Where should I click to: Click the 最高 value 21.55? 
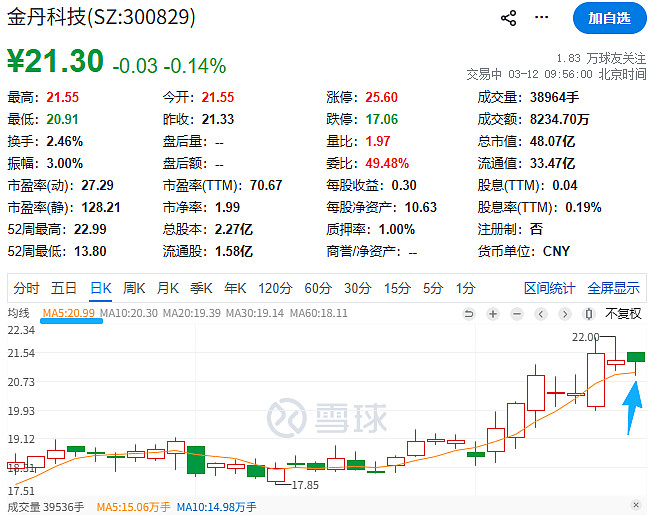[62, 97]
